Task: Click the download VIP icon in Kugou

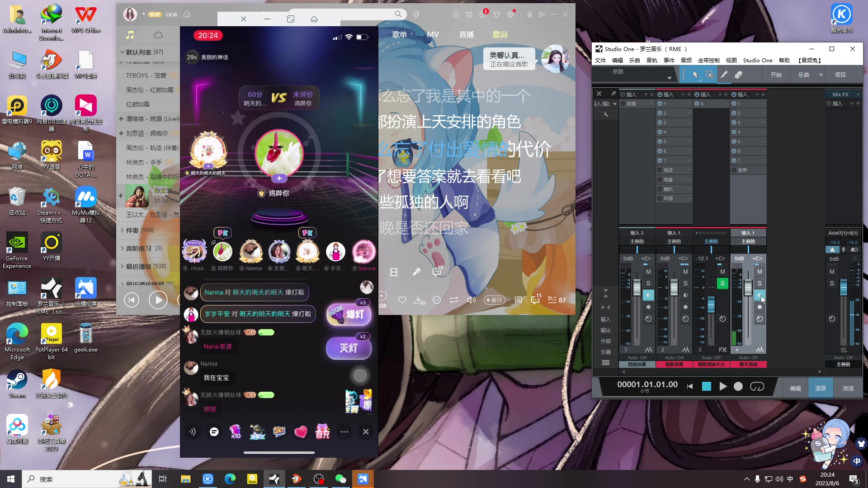Action: 420,300
